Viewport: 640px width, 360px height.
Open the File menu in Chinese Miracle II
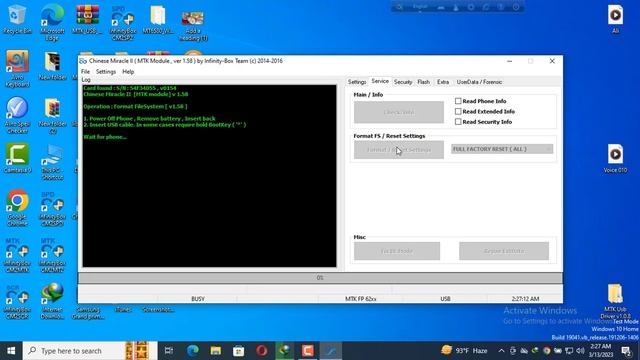click(x=85, y=71)
